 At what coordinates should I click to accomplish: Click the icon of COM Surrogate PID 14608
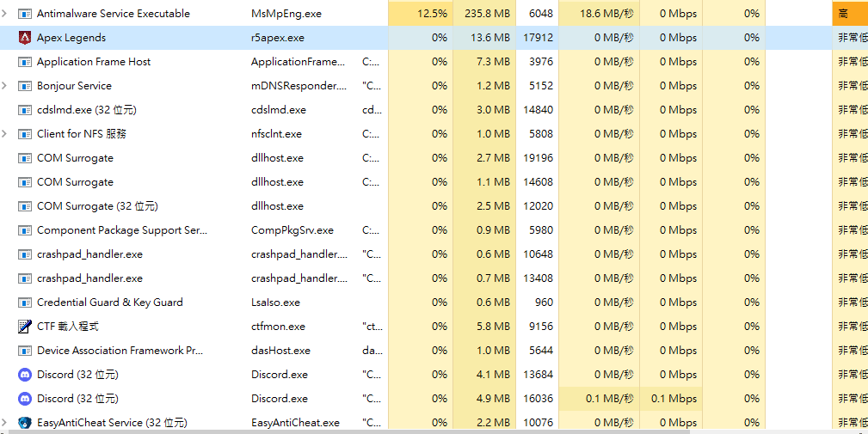pyautogui.click(x=25, y=182)
